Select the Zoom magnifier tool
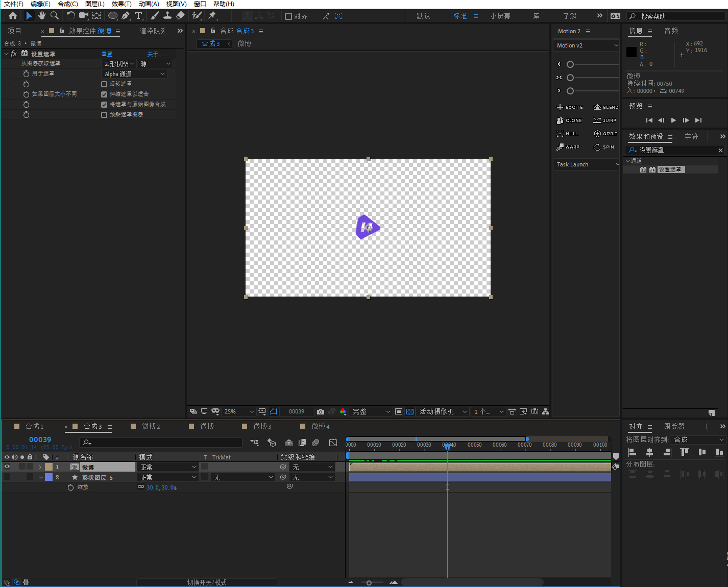The image size is (728, 587). [55, 16]
